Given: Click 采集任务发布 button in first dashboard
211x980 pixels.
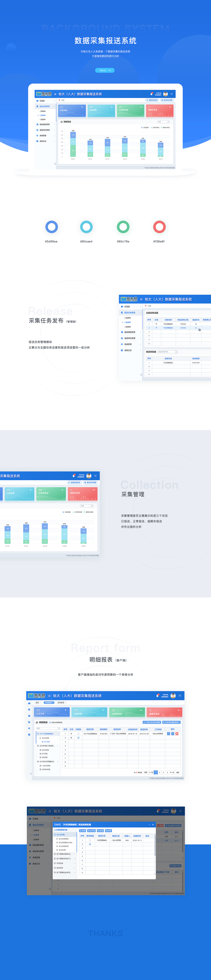Looking at the screenshot, I should click(152, 100).
